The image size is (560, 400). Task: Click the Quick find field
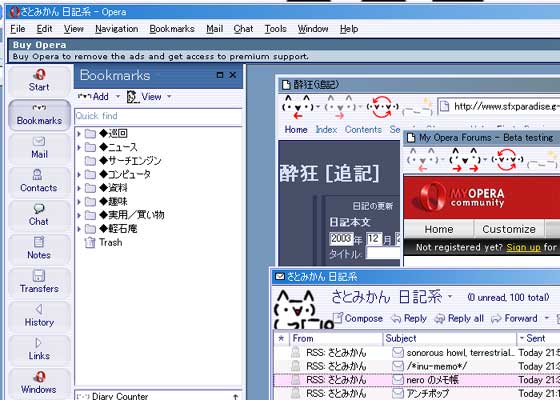tap(158, 116)
